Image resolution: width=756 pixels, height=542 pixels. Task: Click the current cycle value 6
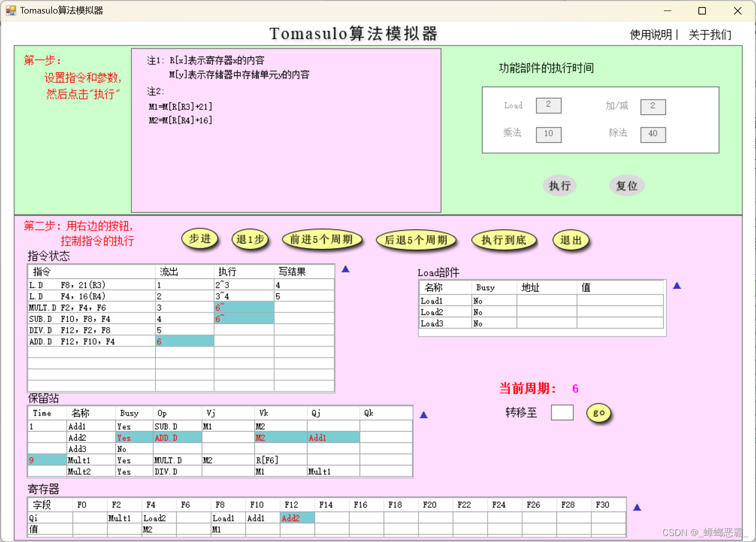[575, 389]
